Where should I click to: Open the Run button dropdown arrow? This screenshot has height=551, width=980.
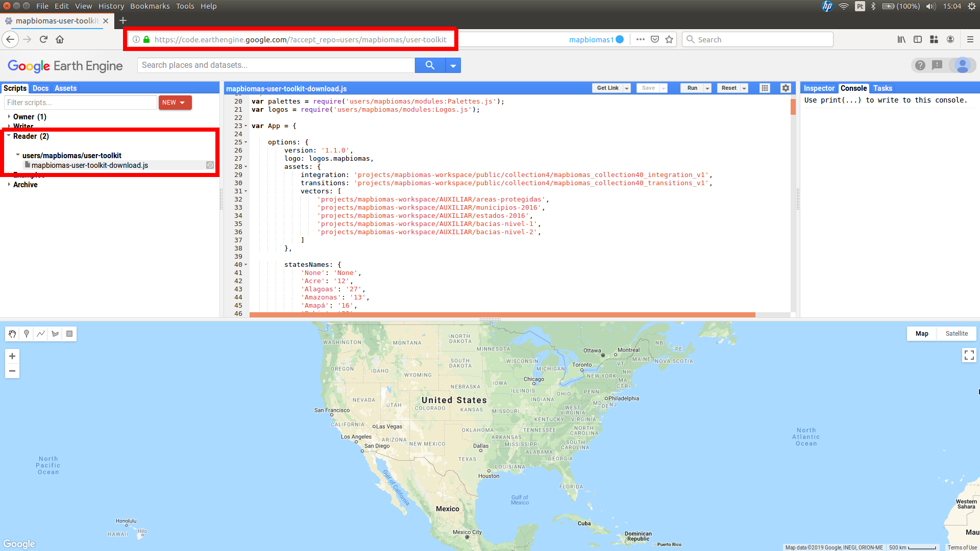coord(707,88)
